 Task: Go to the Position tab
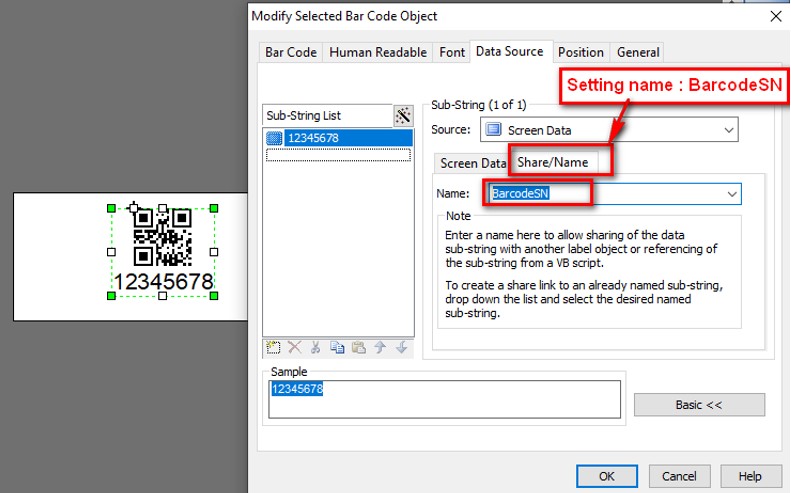581,52
